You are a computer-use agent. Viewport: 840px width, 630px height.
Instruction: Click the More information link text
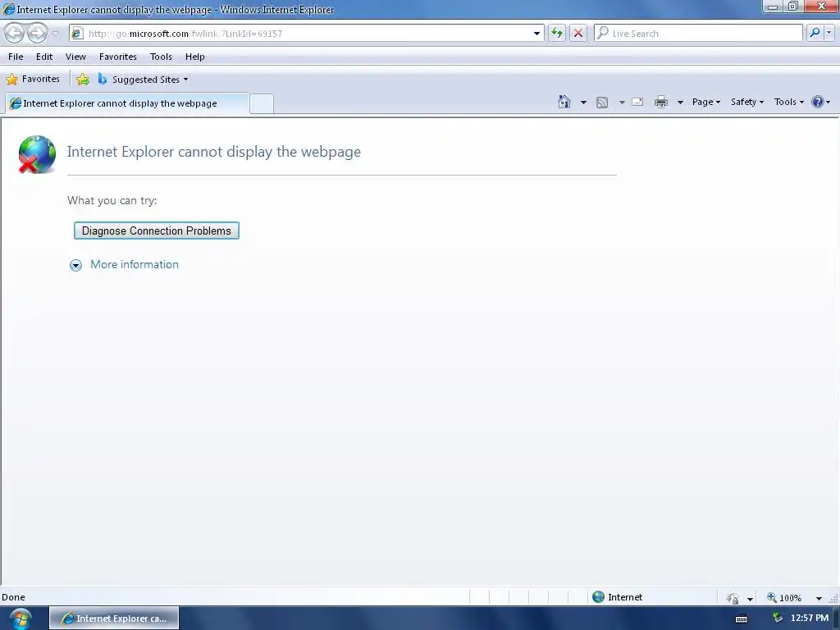point(135,265)
